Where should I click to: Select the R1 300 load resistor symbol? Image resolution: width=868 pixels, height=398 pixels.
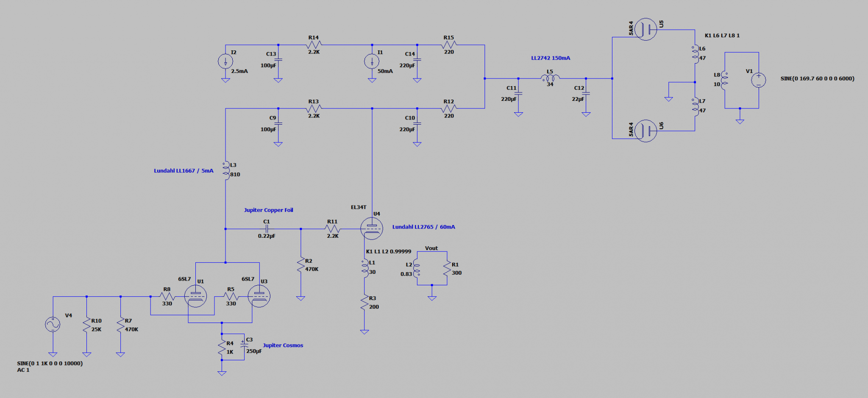pos(447,269)
